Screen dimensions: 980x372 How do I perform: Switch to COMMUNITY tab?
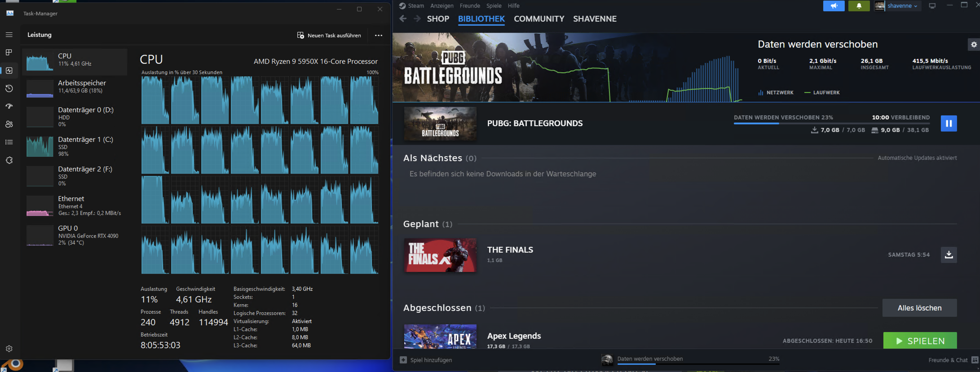(539, 19)
